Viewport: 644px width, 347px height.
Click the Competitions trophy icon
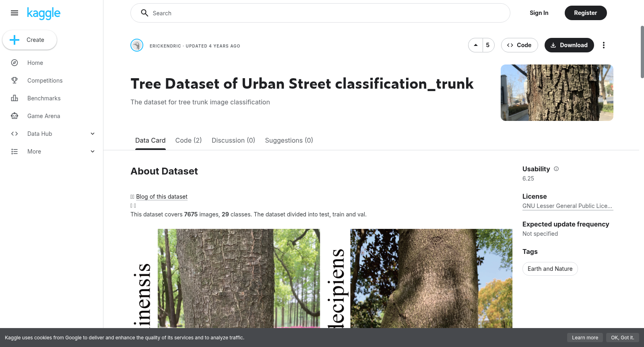[x=14, y=81]
